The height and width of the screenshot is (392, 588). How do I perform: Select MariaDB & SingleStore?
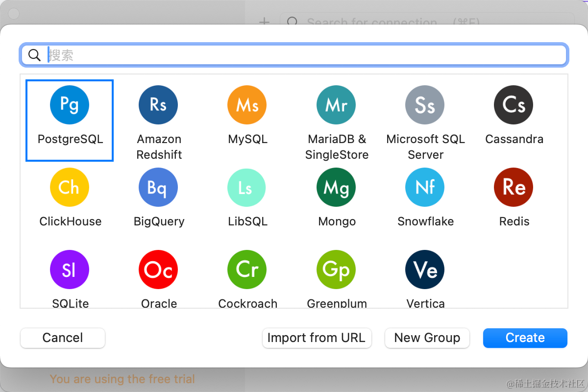pyautogui.click(x=336, y=105)
